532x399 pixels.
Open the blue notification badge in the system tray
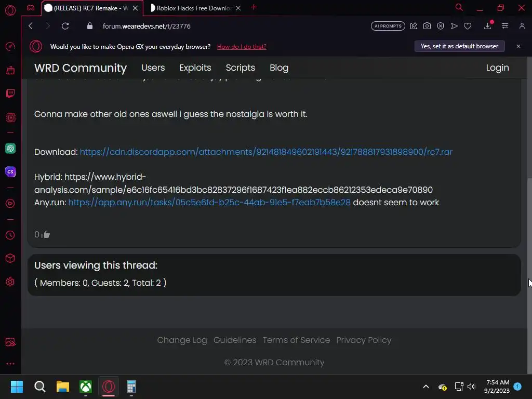[x=517, y=387]
